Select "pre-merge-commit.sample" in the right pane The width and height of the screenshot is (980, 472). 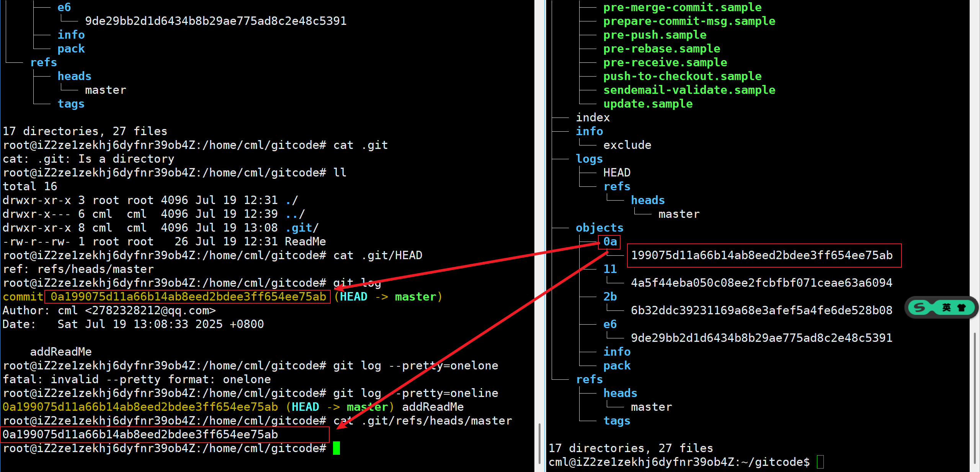[682, 7]
